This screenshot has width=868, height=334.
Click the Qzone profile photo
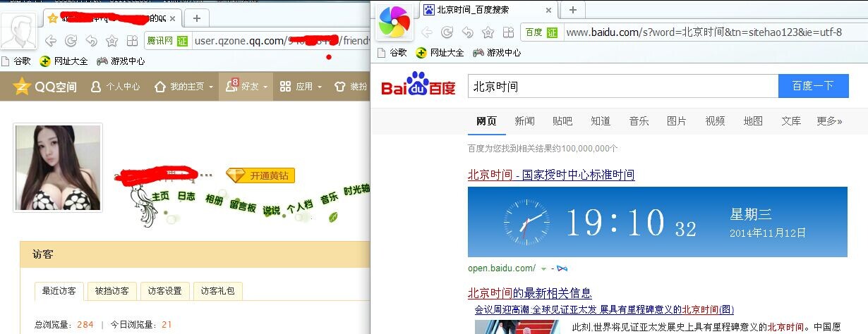(x=58, y=168)
